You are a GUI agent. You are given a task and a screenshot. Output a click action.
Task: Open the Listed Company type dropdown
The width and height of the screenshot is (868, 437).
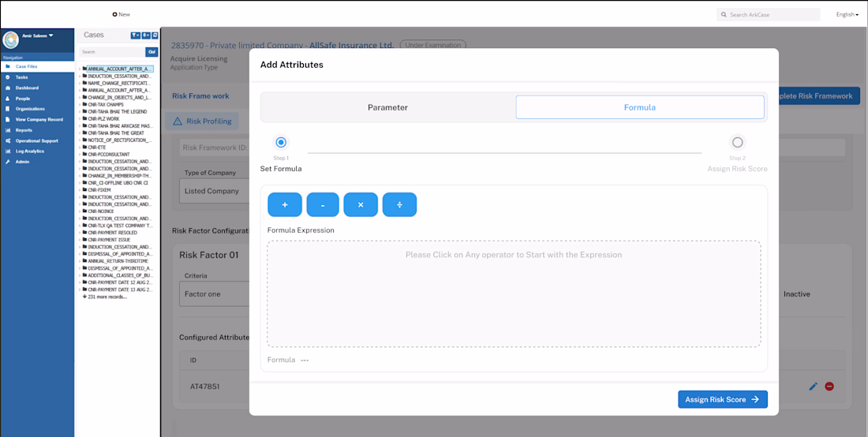point(214,191)
